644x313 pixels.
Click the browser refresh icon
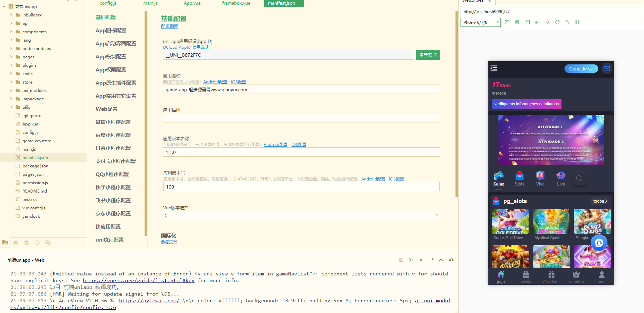point(557,22)
